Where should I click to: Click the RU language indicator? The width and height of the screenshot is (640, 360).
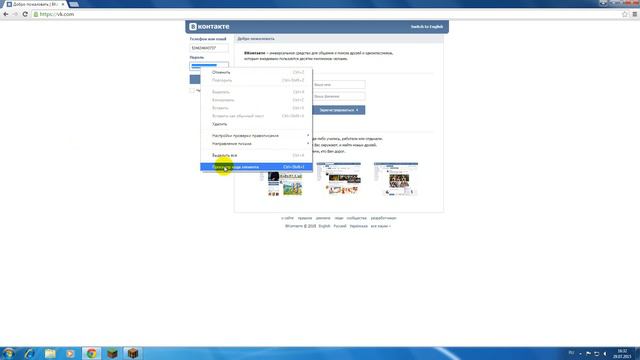571,353
